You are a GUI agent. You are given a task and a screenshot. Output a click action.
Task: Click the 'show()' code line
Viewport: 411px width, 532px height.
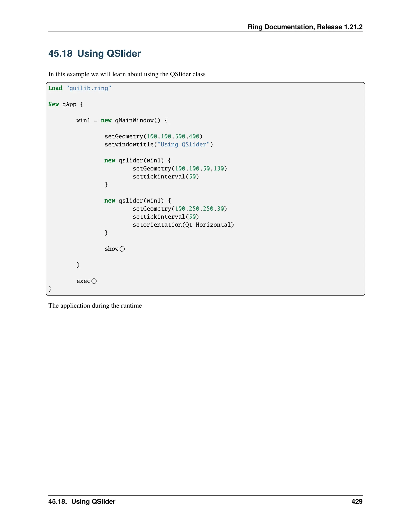click(115, 249)
